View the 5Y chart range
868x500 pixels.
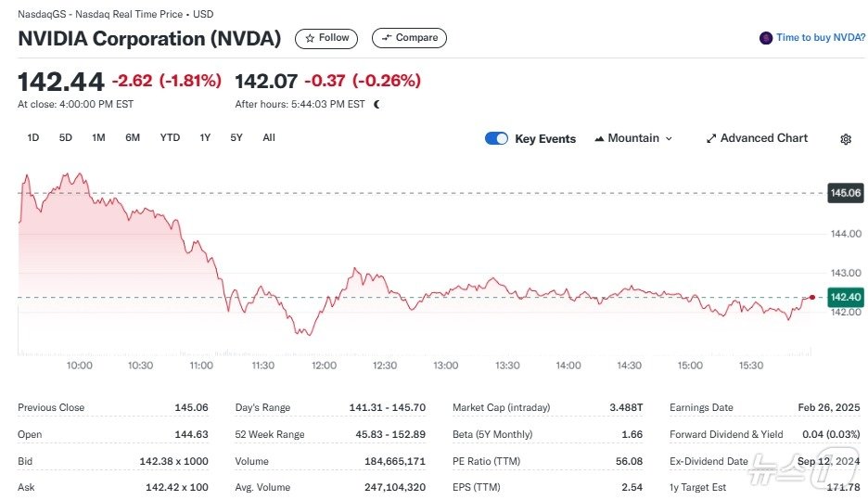click(236, 138)
